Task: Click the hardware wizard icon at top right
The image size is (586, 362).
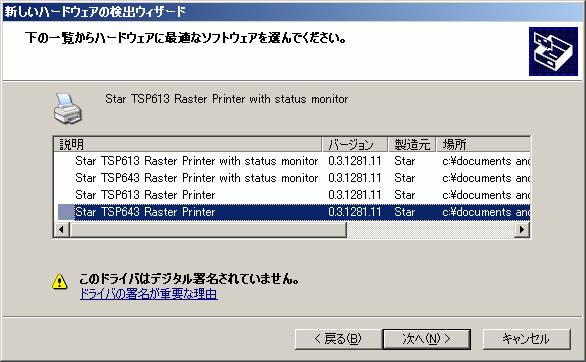Action: tap(553, 52)
